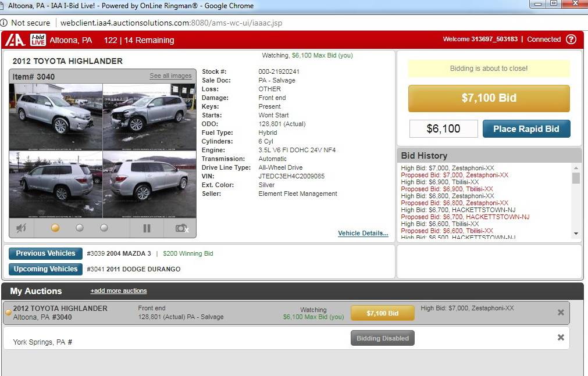
Task: Open the See all images link
Action: [170, 76]
